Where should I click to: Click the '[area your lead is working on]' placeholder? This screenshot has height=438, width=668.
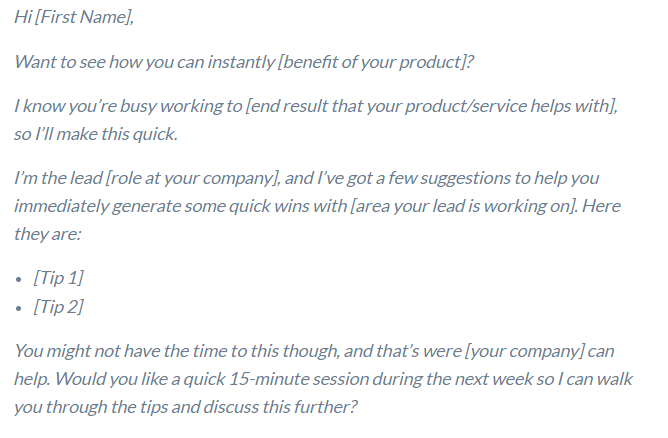[464, 206]
